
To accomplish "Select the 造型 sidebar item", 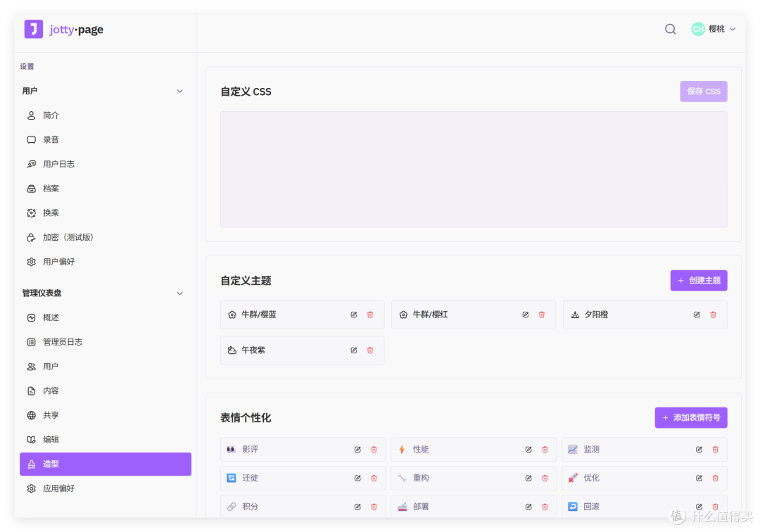I will 105,464.
